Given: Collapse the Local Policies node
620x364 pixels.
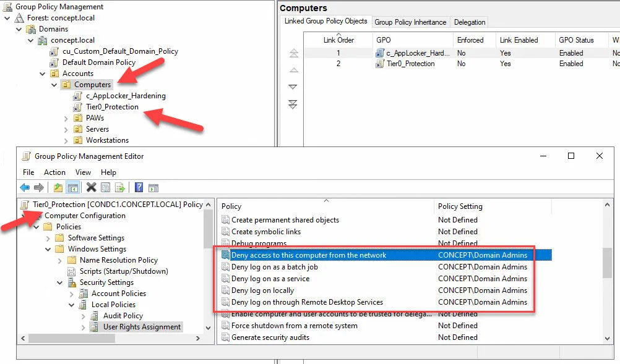Looking at the screenshot, I should pyautogui.click(x=72, y=305).
